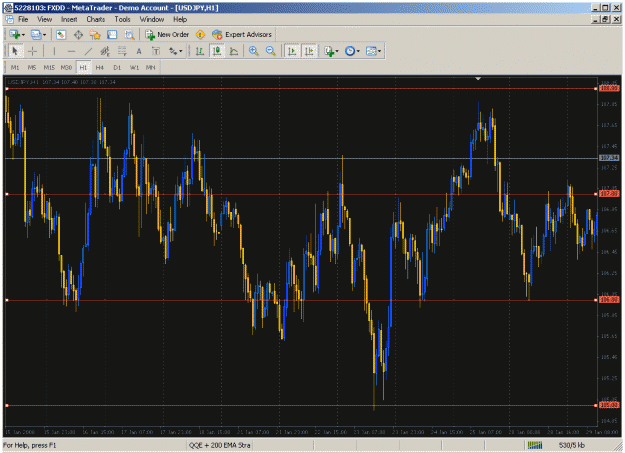This screenshot has height=453, width=625.
Task: Switch to standard cursor mode
Action: [x=15, y=51]
